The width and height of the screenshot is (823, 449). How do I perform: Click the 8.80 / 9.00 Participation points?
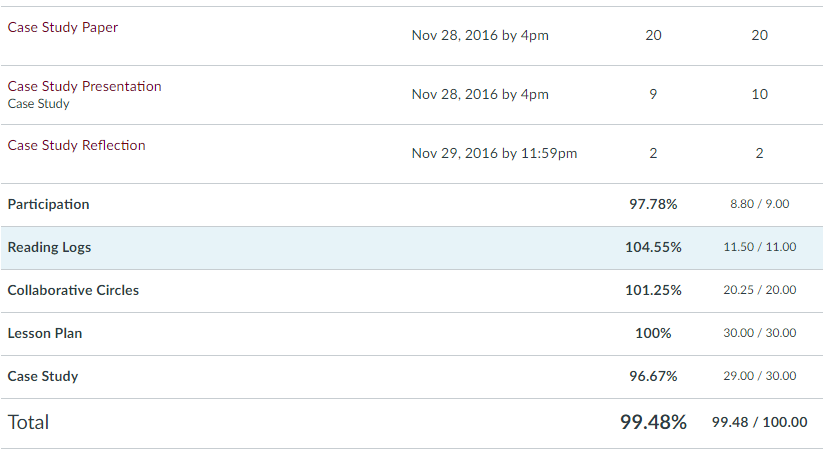click(759, 204)
